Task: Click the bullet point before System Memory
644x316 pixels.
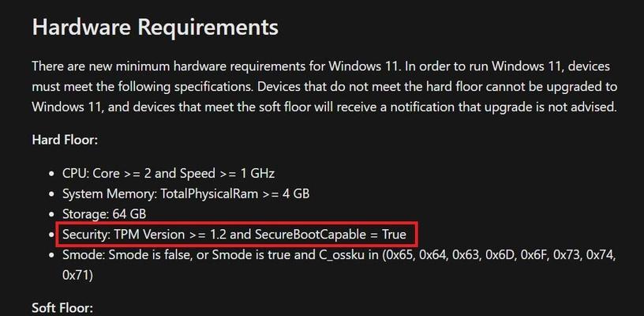Action: click(51, 194)
